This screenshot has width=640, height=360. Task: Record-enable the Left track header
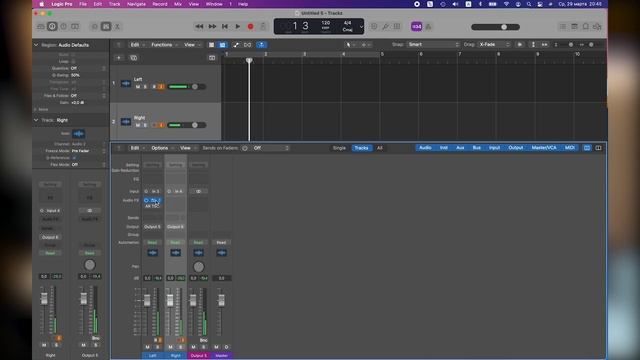pos(154,87)
